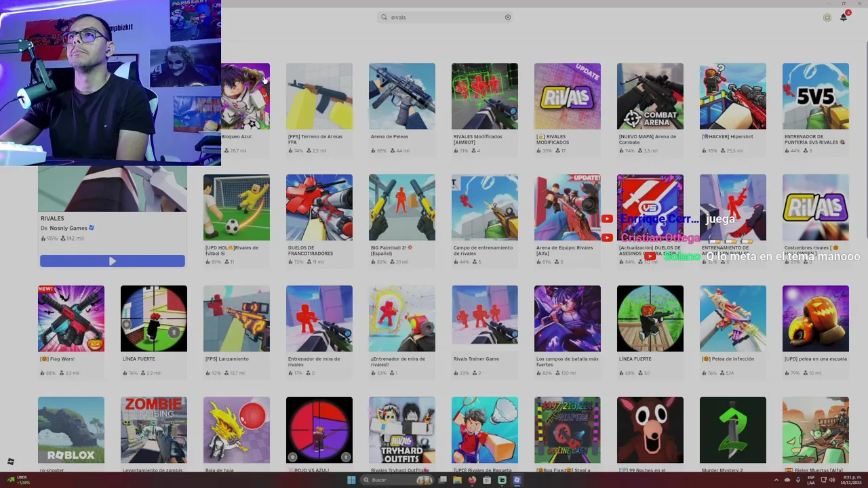Open Campo de entrenamiento de rivales thumbnail
Image resolution: width=868 pixels, height=488 pixels.
[x=485, y=207]
